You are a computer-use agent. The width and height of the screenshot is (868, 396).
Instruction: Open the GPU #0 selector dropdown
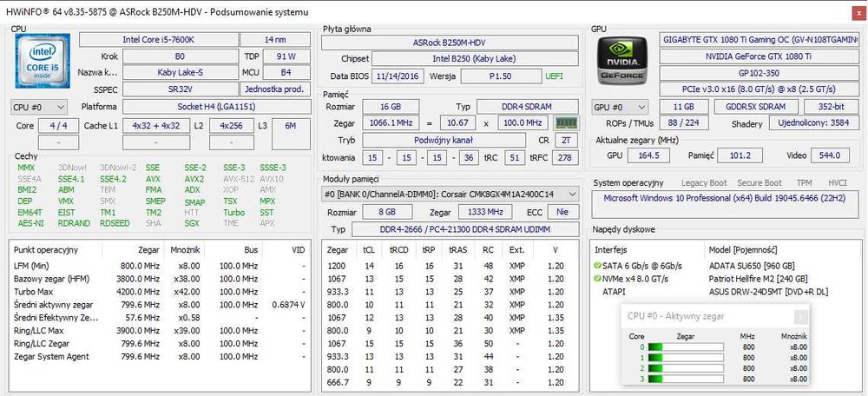tap(620, 107)
